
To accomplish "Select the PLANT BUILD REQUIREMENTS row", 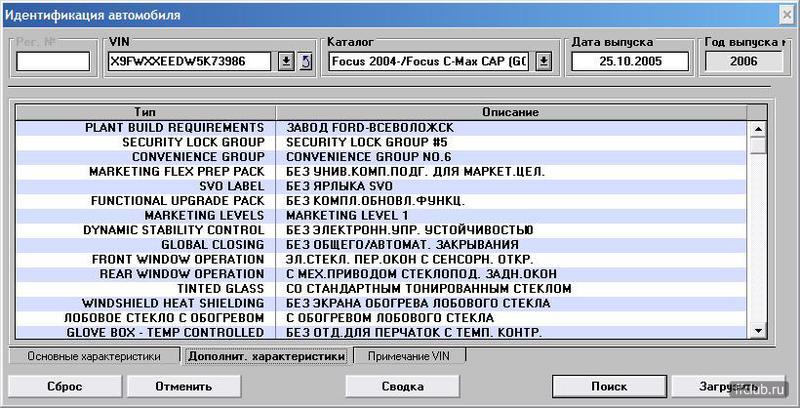I will point(381,128).
